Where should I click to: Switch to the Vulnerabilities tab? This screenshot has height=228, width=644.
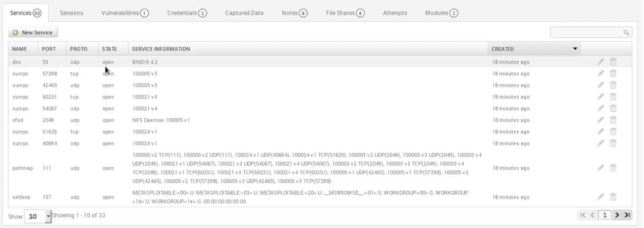(x=125, y=13)
